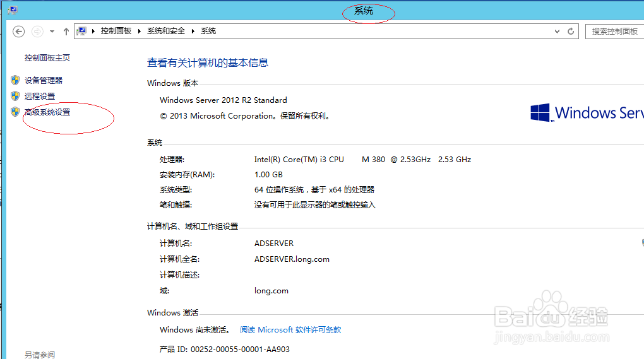Select the text Windows Server 2012 R2 Standard
The image size is (644, 359).
click(224, 100)
